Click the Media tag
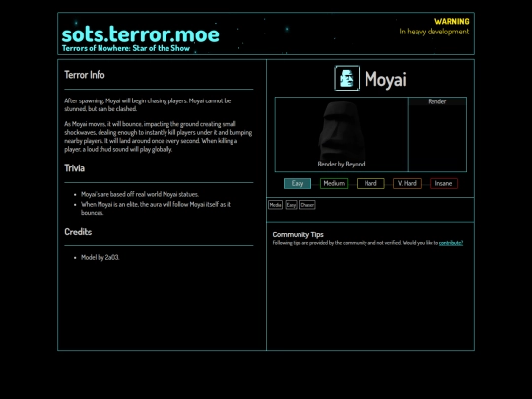This screenshot has width=532, height=399. pyautogui.click(x=275, y=205)
